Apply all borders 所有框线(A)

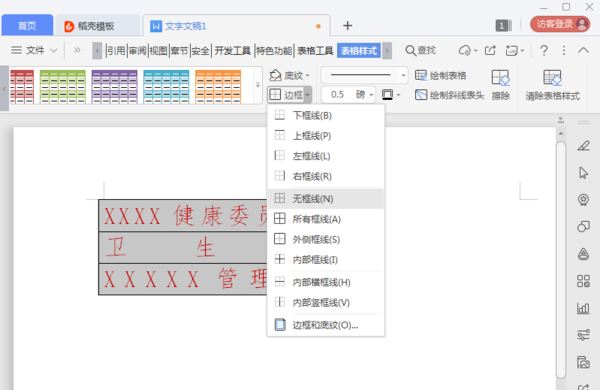click(326, 219)
